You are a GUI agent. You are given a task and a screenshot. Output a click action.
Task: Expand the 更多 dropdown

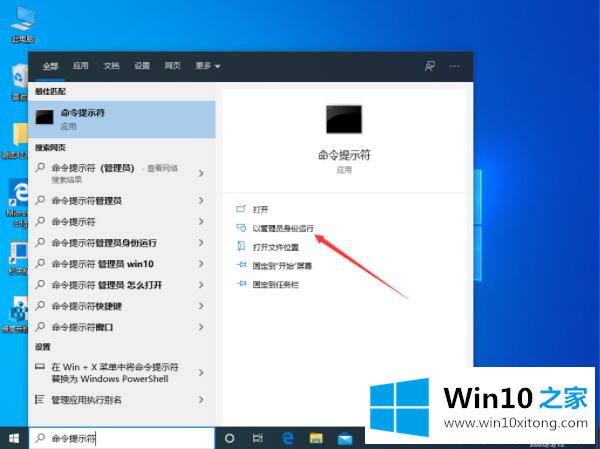[208, 66]
